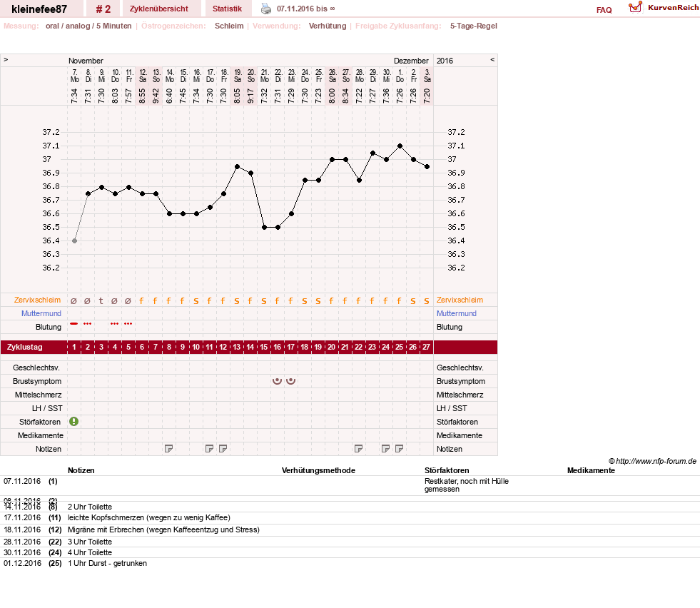700x608 pixels.
Task: Click the spotting dots on cycle day 2
Action: (88, 323)
